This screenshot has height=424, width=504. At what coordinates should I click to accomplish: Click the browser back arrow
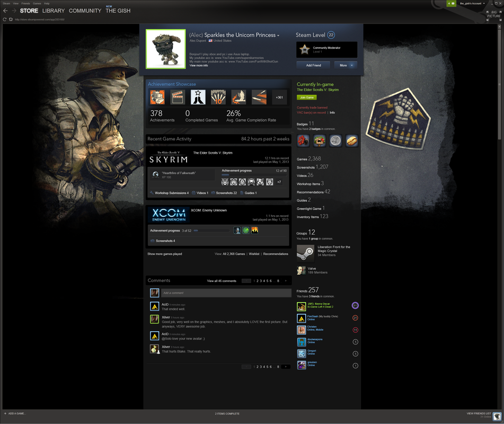click(6, 11)
